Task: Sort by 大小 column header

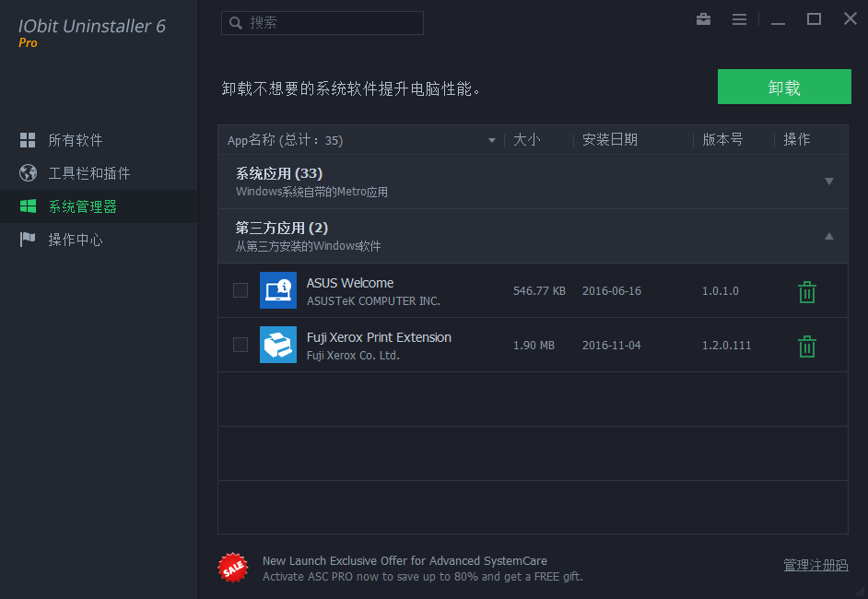Action: (526, 139)
